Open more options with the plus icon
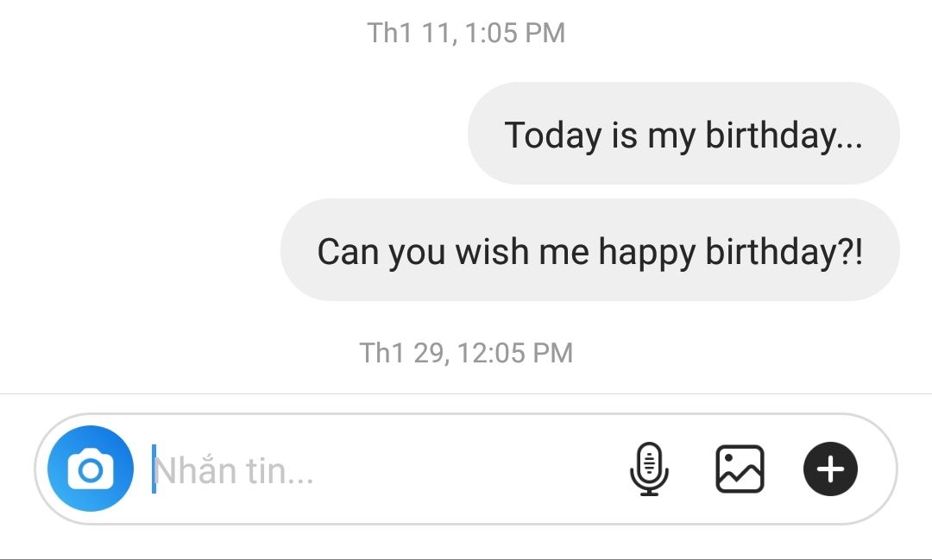This screenshot has width=932, height=560. click(x=830, y=469)
